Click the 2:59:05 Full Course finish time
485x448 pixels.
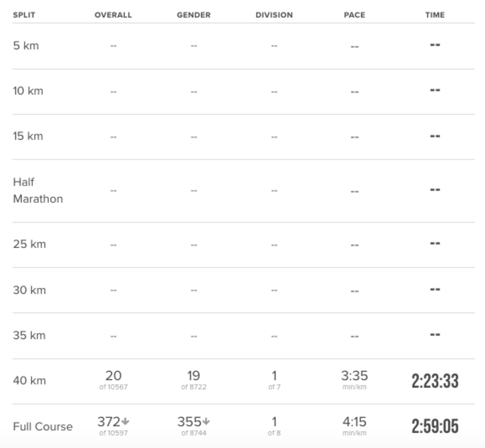(435, 426)
